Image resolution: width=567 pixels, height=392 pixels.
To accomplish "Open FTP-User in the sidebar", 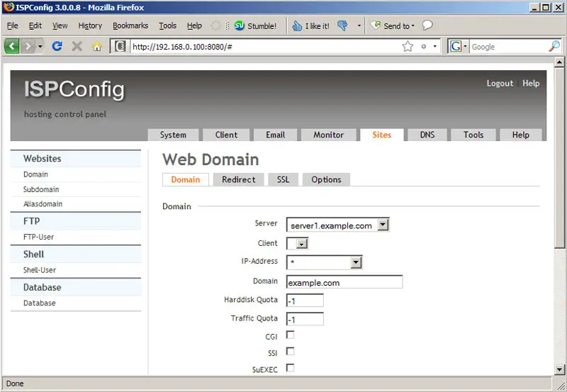I will click(x=38, y=237).
